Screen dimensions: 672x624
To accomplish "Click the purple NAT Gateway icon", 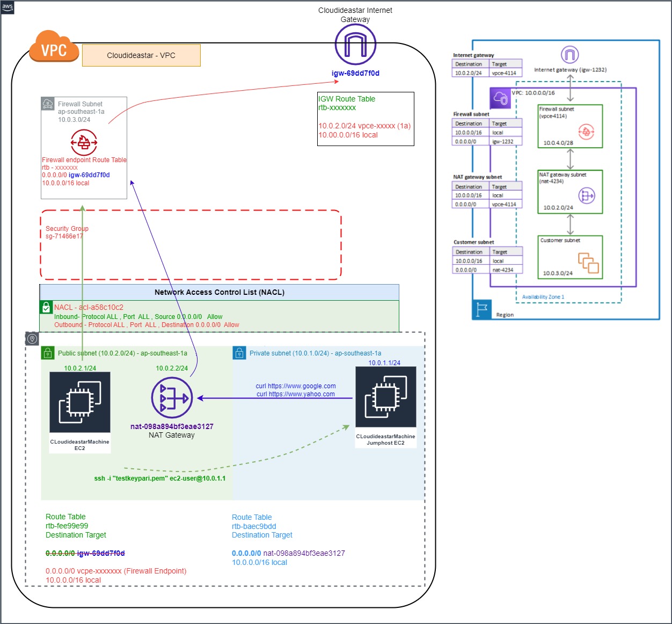I will [172, 398].
